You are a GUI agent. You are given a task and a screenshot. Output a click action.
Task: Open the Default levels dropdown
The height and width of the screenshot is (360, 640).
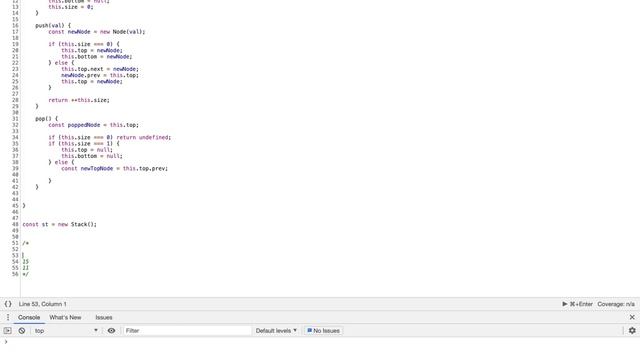[x=276, y=331]
